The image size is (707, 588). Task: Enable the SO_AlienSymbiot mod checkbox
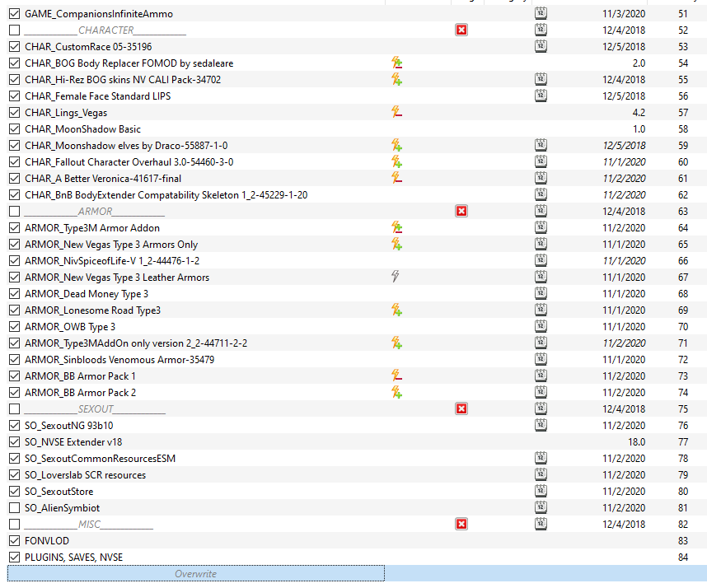15,508
